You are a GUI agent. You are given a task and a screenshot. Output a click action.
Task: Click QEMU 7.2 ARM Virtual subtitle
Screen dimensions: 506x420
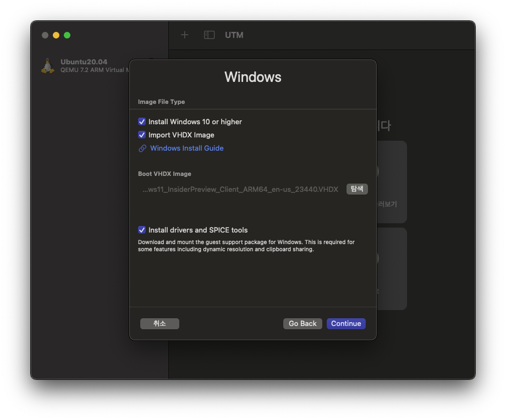tap(95, 70)
